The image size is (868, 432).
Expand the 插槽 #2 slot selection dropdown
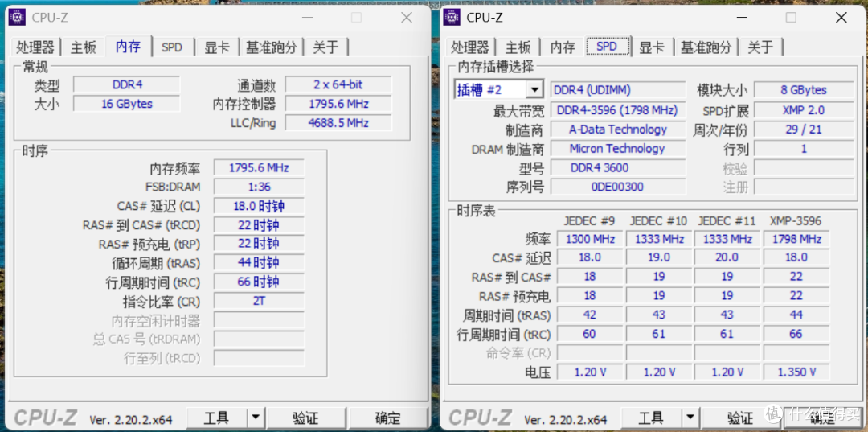tap(534, 90)
